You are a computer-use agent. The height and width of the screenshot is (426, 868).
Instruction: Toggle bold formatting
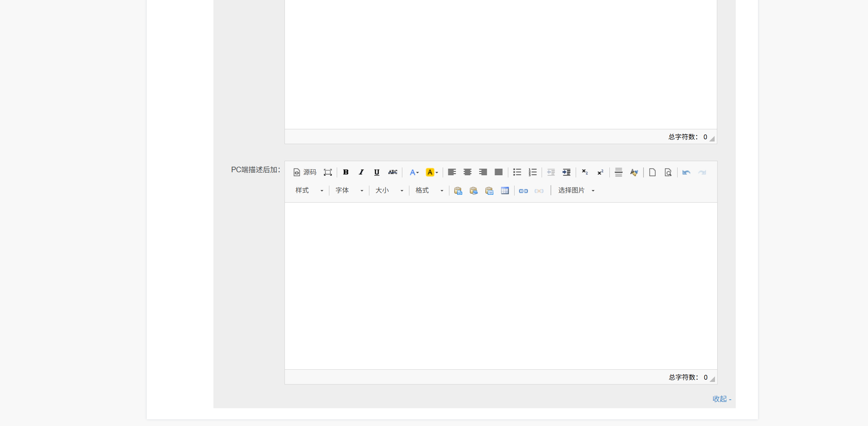coord(346,172)
